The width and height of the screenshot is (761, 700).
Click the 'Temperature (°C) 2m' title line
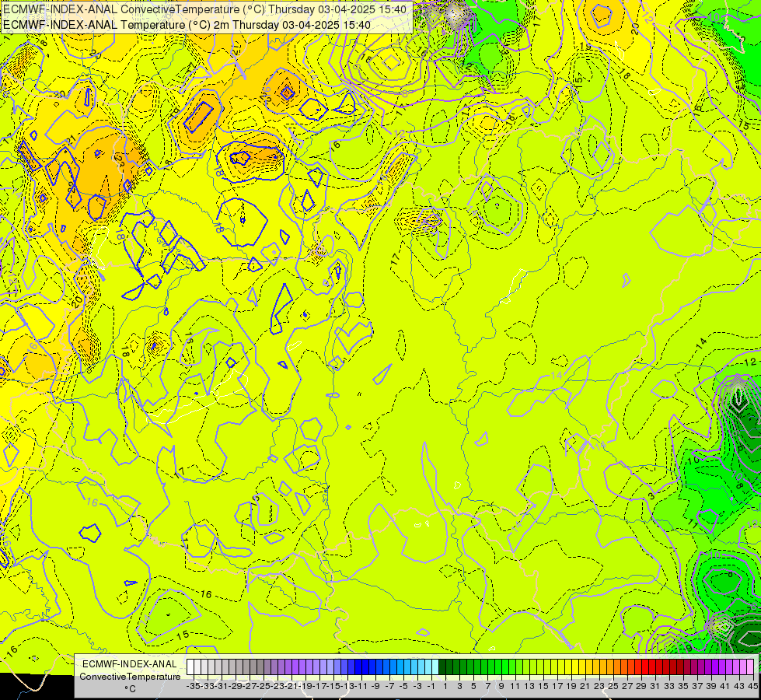pyautogui.click(x=187, y=25)
